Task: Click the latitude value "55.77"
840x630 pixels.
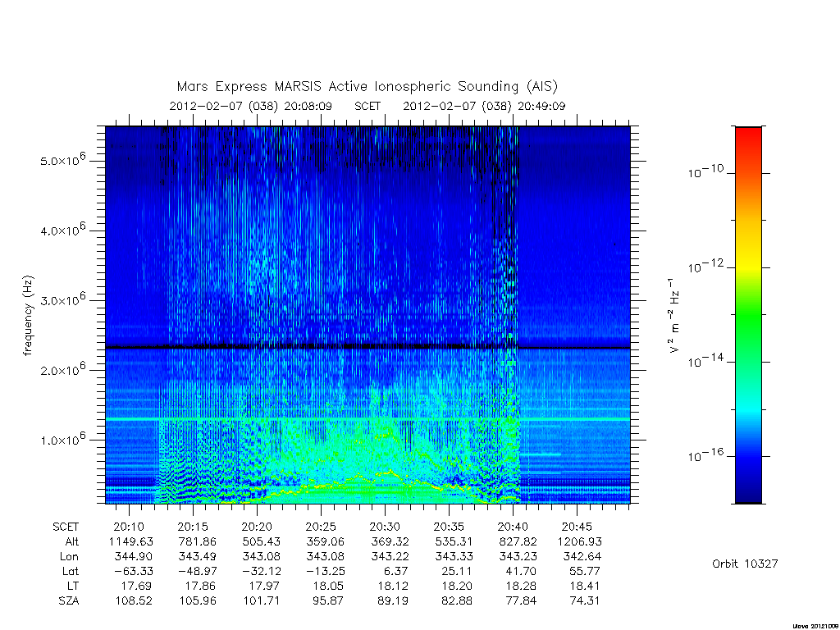Action: coord(585,571)
